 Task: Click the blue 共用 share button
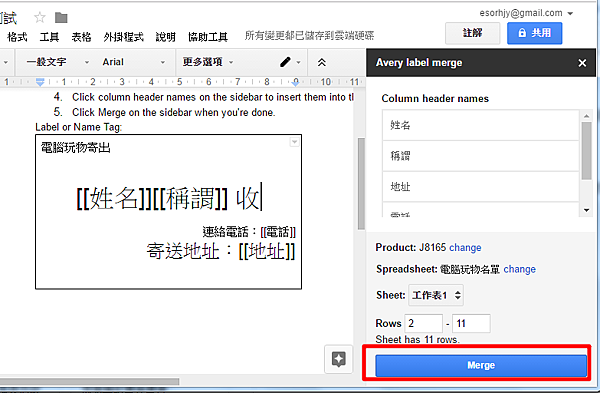pyautogui.click(x=535, y=33)
